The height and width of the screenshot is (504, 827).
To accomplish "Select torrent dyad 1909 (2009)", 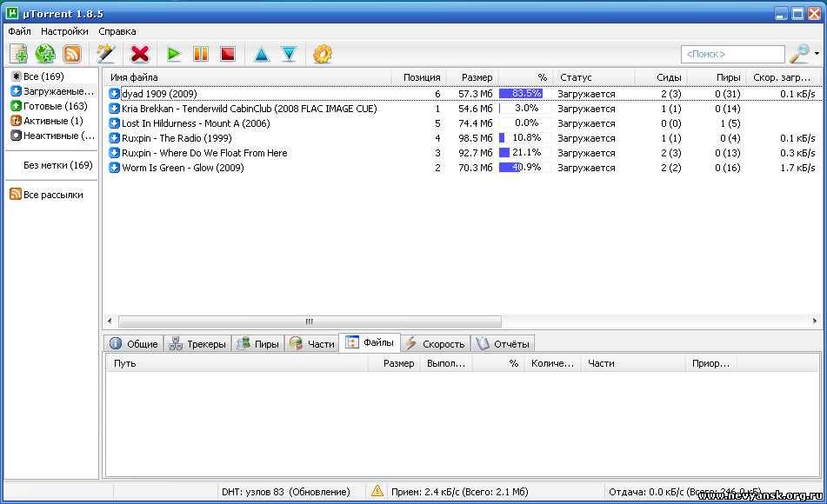I will coord(159,94).
